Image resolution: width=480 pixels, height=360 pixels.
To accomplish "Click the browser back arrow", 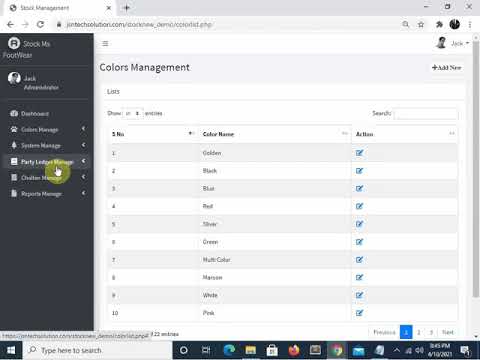I will (x=10, y=24).
